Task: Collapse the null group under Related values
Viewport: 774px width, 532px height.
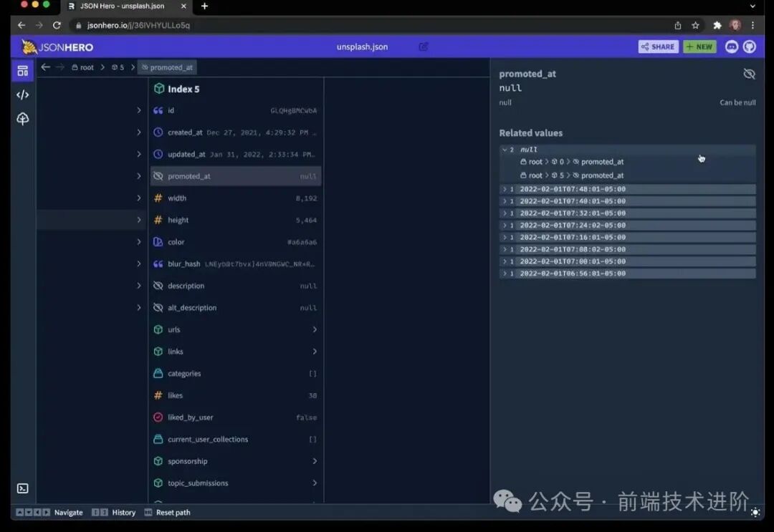Action: (505, 149)
